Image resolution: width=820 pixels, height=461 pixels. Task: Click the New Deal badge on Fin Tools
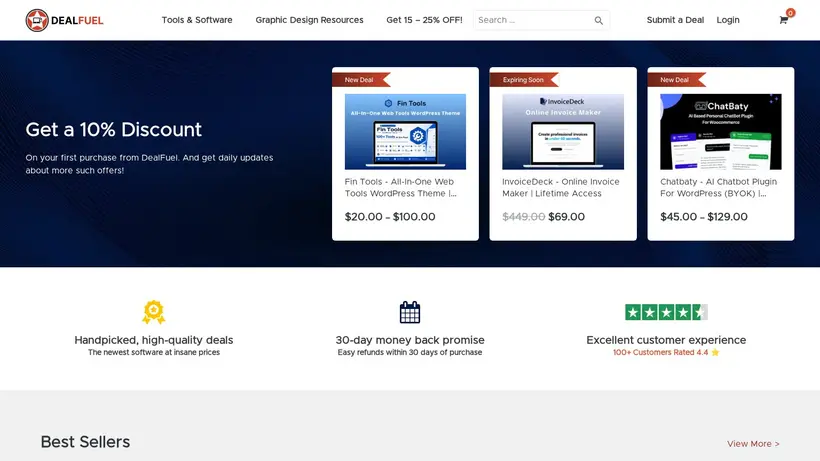361,80
